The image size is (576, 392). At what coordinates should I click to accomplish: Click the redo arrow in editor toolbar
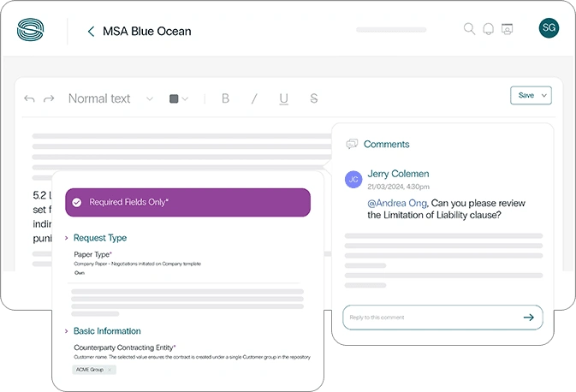tap(49, 99)
